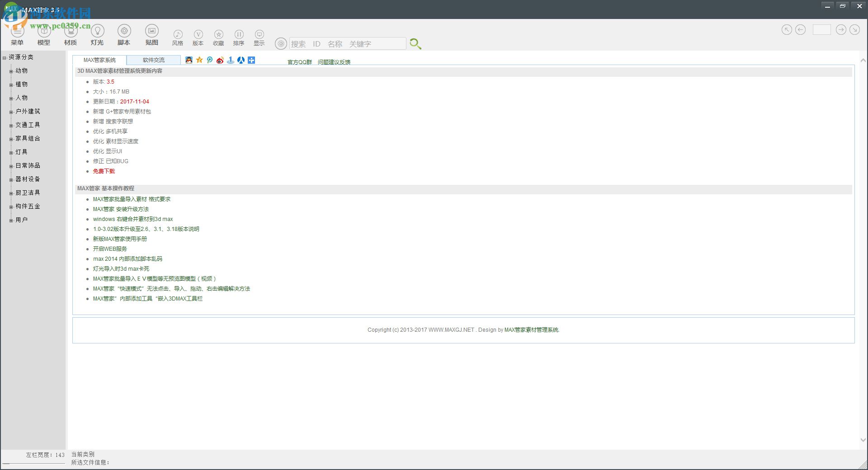Select the 模型 (model) toolbar icon
This screenshot has width=868, height=470.
coord(44,31)
